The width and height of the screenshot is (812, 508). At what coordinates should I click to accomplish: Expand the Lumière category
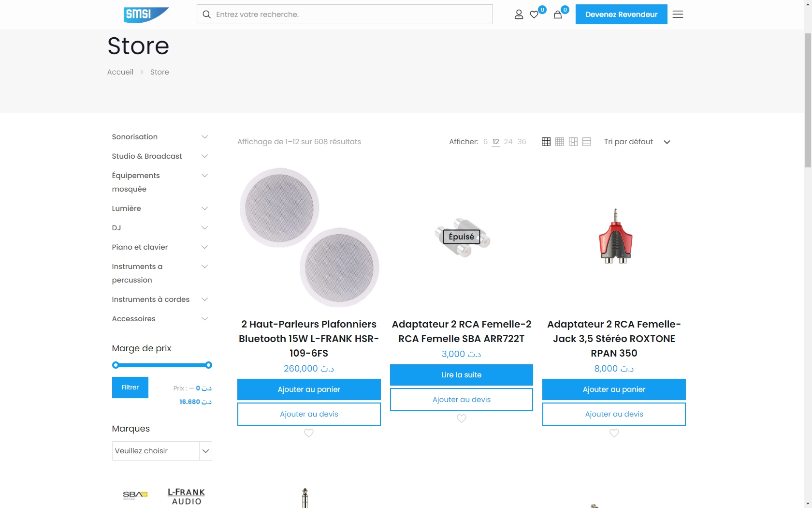tap(204, 209)
